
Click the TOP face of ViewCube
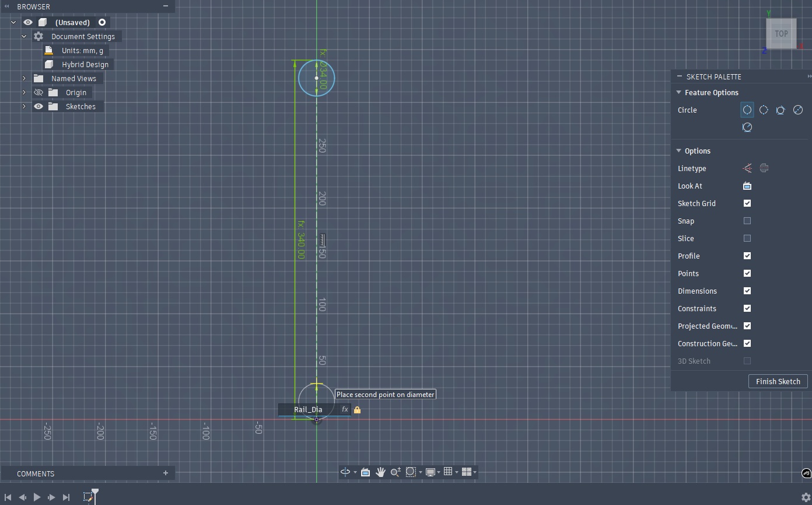click(x=781, y=34)
